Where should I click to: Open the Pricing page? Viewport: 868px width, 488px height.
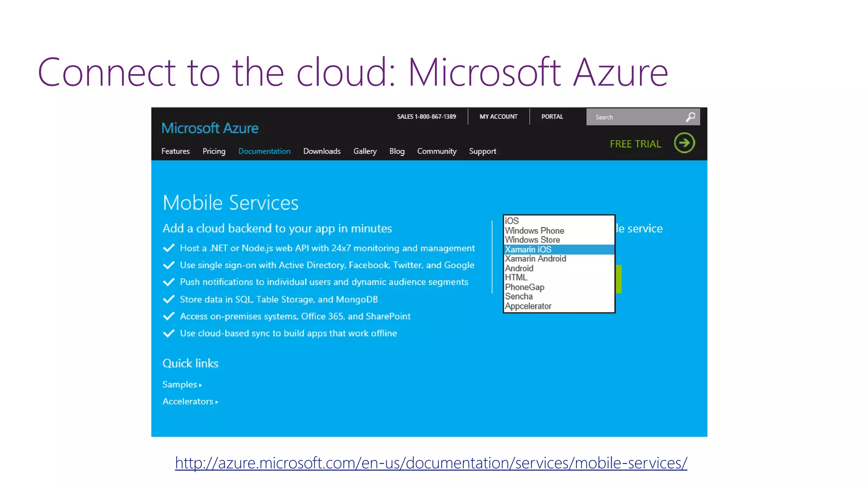[x=214, y=151]
